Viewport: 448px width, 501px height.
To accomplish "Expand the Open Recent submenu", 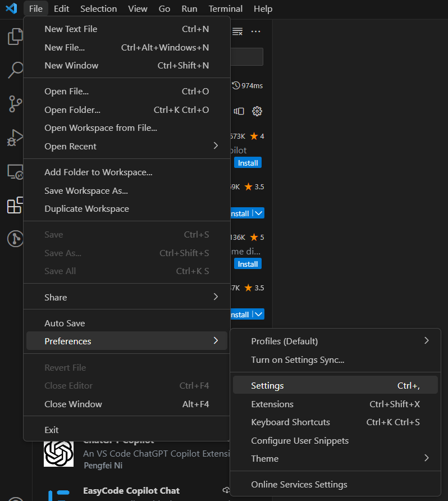I will pyautogui.click(x=70, y=146).
